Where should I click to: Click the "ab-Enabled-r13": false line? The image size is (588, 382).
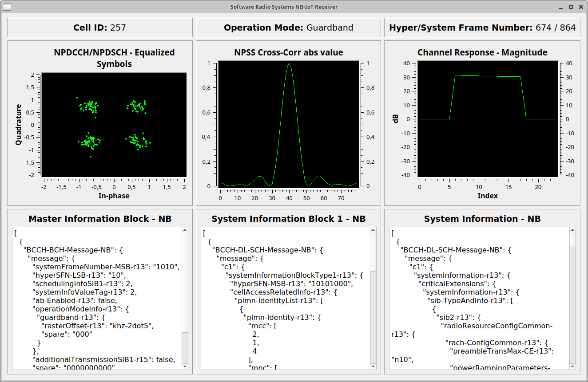(x=75, y=300)
